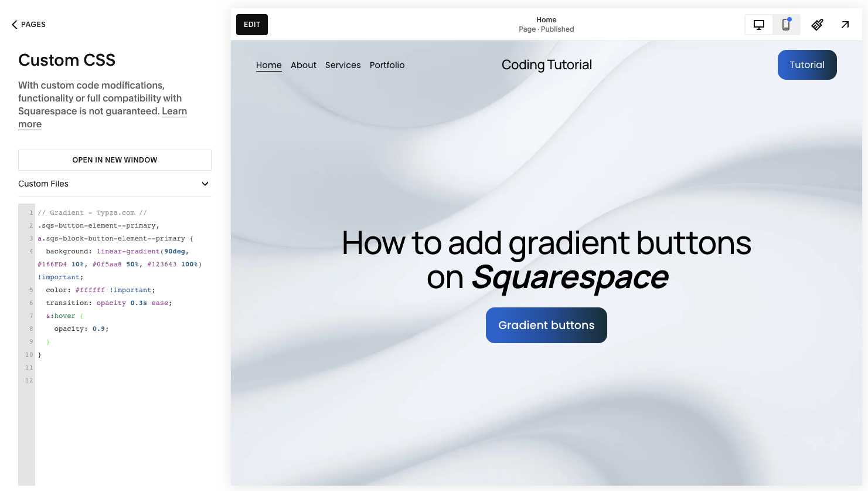Open the Services navigation item

tap(343, 65)
